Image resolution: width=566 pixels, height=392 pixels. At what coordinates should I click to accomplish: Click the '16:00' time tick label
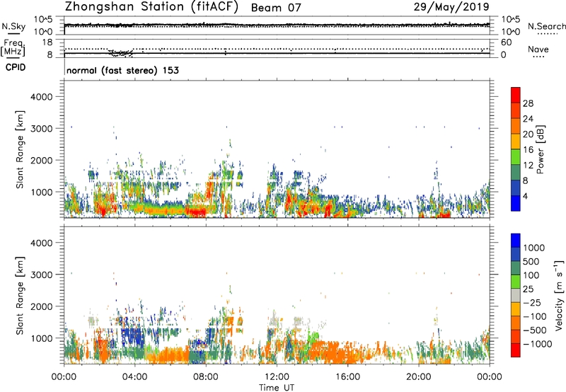coord(347,377)
